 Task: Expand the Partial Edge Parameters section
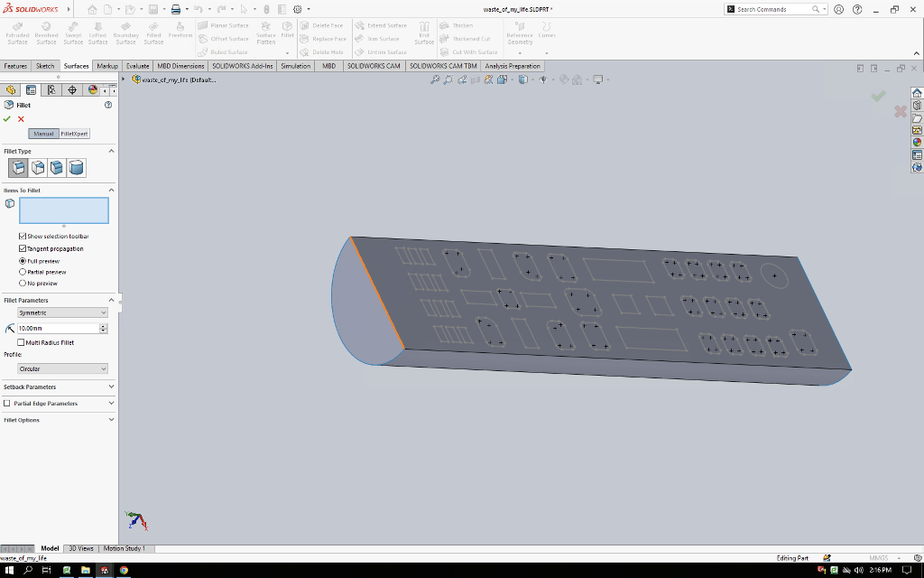(111, 404)
